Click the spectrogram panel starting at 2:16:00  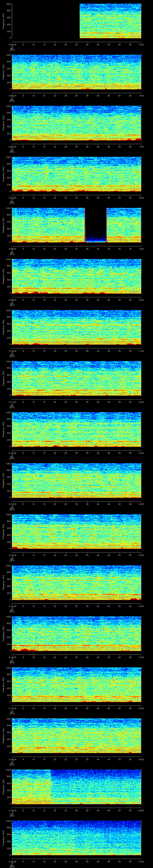pyautogui.click(x=77, y=634)
